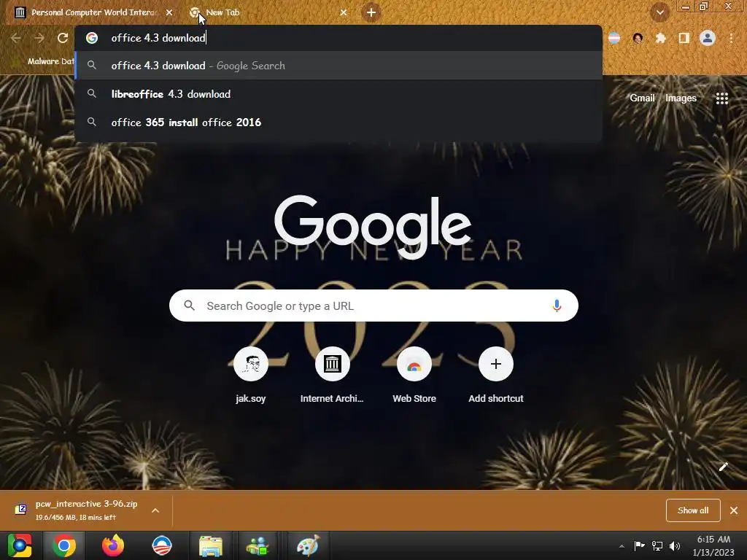
Task: Open the Google apps grid
Action: click(x=721, y=98)
